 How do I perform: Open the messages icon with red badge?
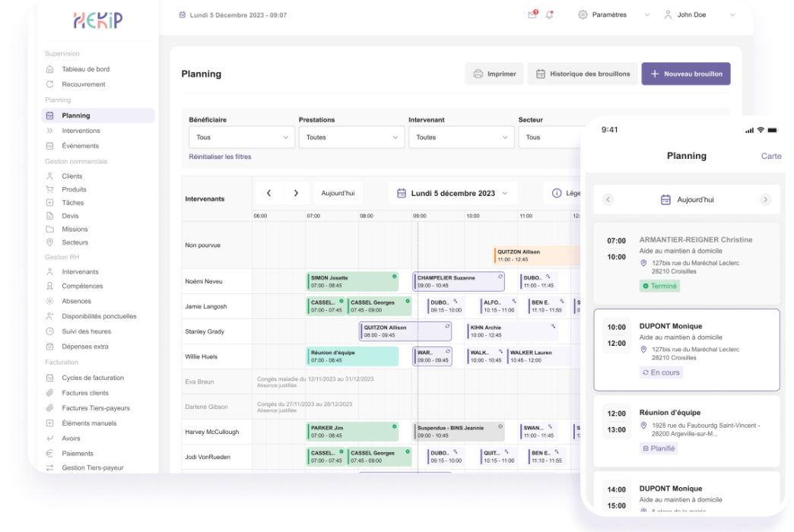click(x=532, y=14)
